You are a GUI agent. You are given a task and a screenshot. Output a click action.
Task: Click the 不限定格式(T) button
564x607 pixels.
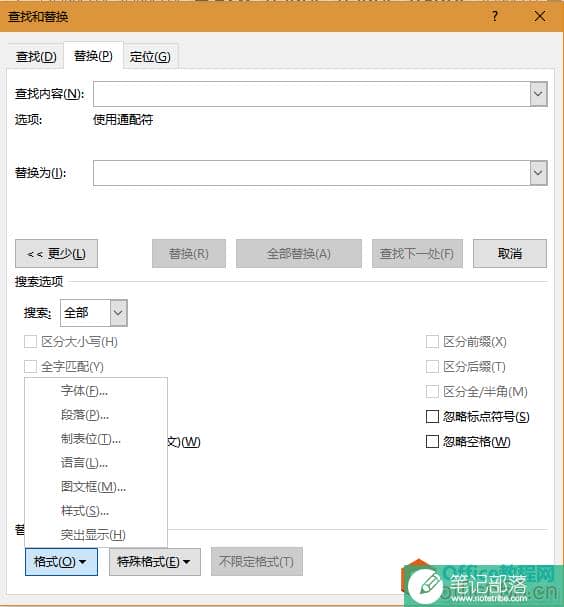[257, 562]
